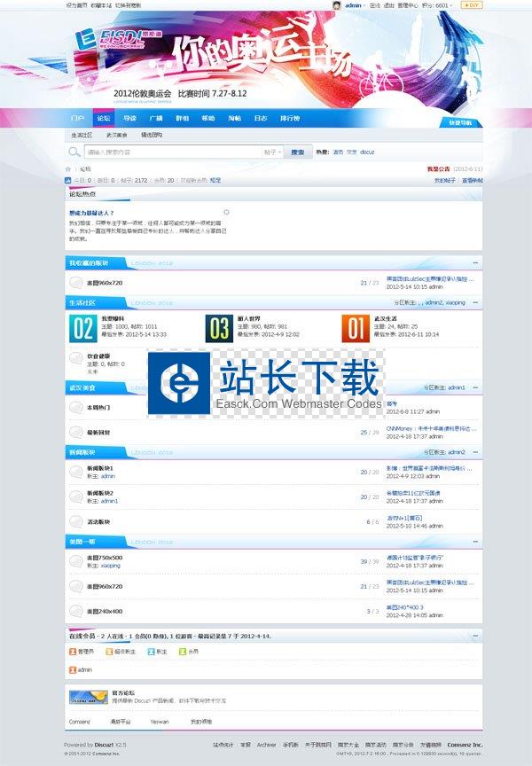Click the Discuz 官方论坛 banner thumbnail
The image size is (532, 766).
pyautogui.click(x=89, y=697)
